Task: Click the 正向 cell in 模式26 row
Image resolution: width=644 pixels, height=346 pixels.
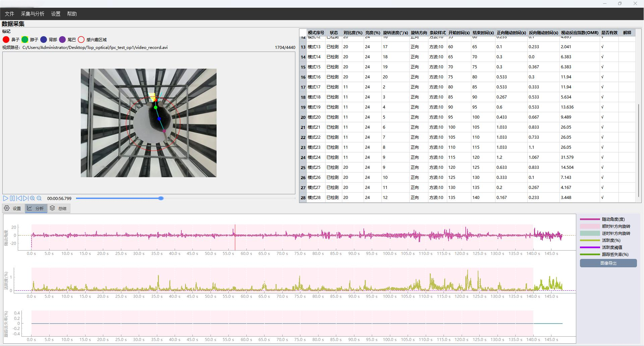Action: tap(419, 178)
